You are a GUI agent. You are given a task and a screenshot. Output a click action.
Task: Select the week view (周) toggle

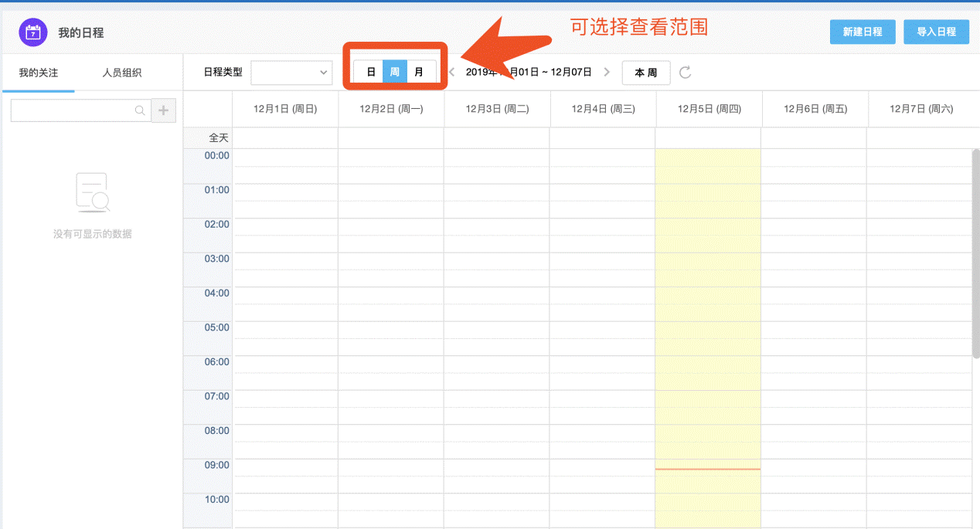pyautogui.click(x=395, y=72)
